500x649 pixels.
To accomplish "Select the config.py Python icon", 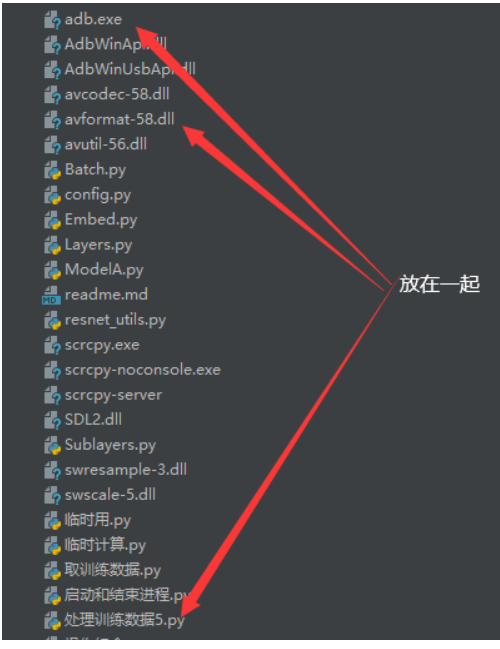I will tap(52, 195).
